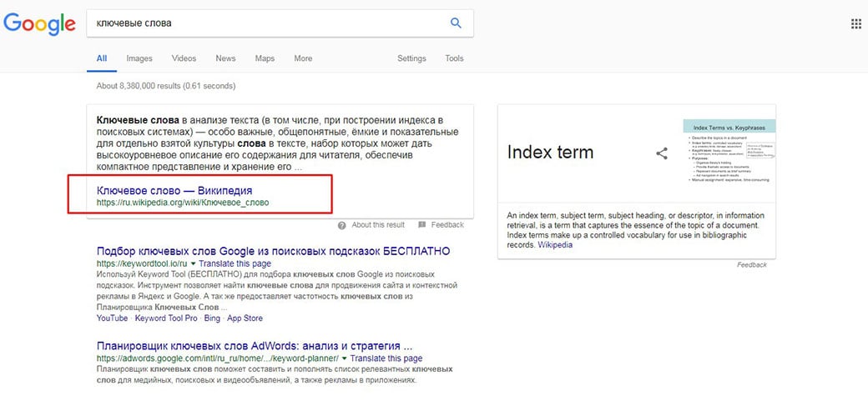The width and height of the screenshot is (868, 401).
Task: Click the share icon beside Index term
Action: coord(661,153)
